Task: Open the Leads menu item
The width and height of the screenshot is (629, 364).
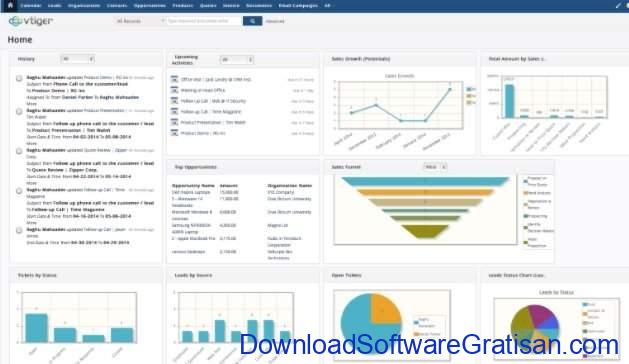Action: 55,6
